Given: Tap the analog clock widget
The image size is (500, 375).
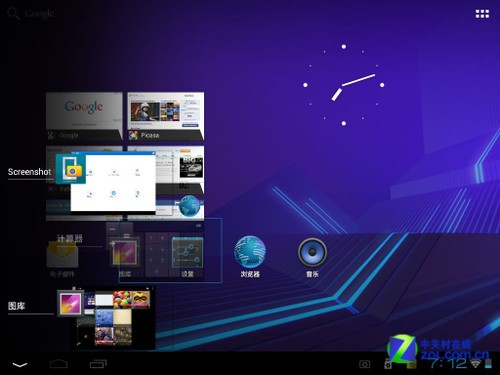Looking at the screenshot, I should pos(344,85).
